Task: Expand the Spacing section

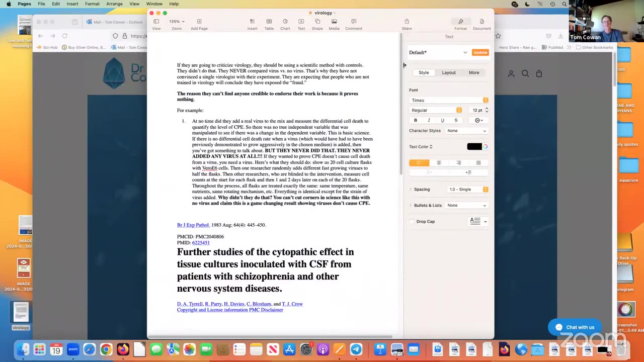Action: click(x=411, y=190)
